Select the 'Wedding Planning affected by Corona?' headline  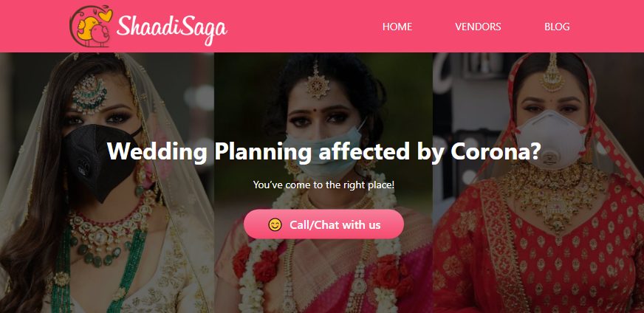(x=323, y=151)
